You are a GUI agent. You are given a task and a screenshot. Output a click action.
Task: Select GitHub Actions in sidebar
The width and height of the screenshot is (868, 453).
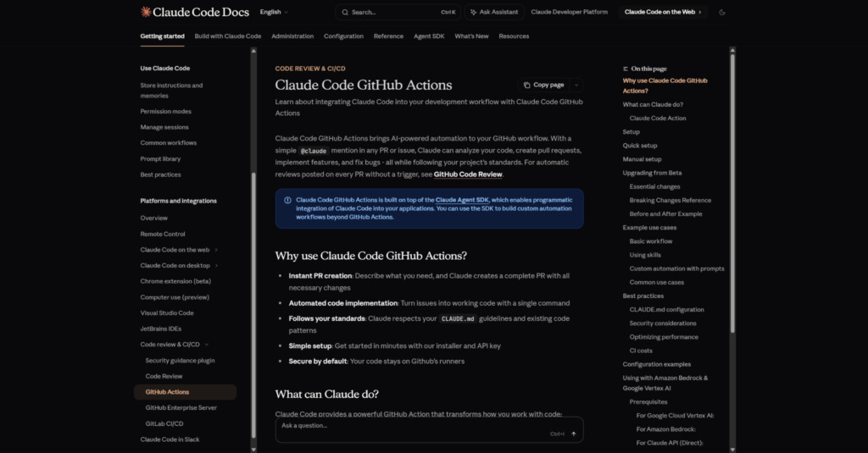[185, 392]
